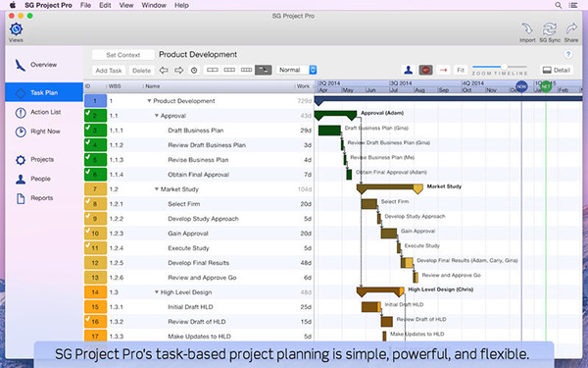Toggle checkmark on task 8 Select Firm

click(x=95, y=204)
